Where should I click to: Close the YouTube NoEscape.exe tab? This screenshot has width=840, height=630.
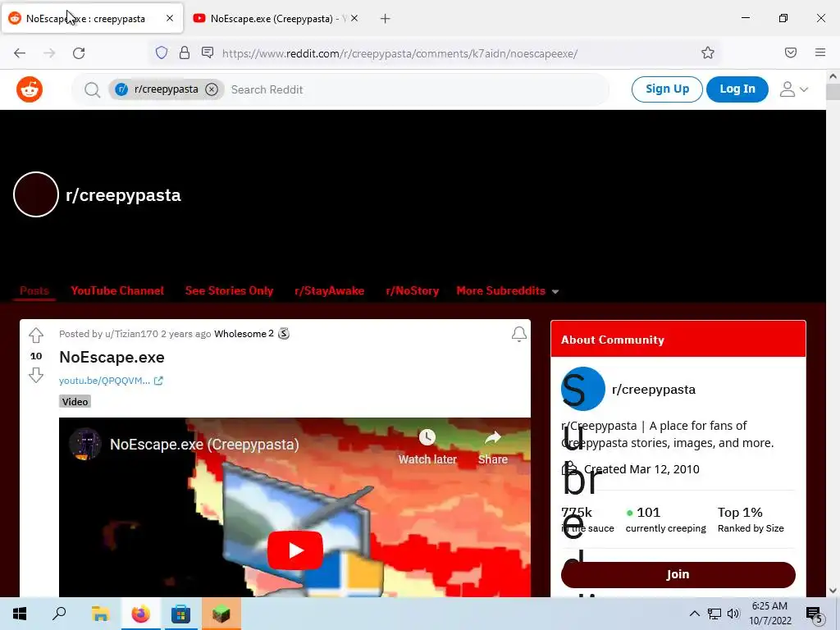click(354, 18)
